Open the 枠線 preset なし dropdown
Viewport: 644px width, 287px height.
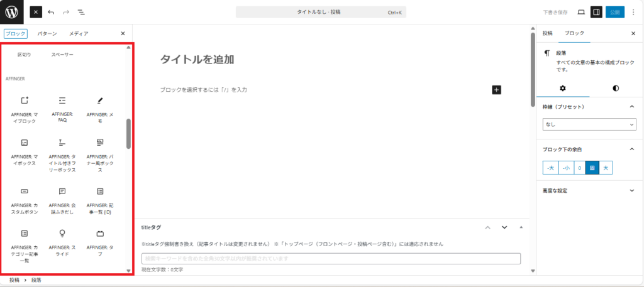pyautogui.click(x=589, y=125)
